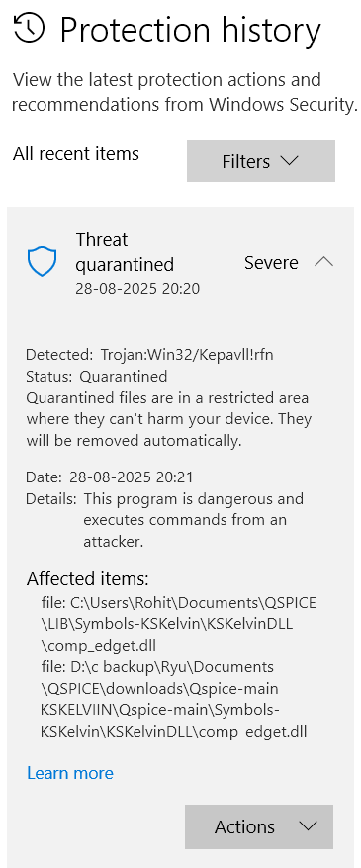Open the Learn more link

click(x=70, y=773)
